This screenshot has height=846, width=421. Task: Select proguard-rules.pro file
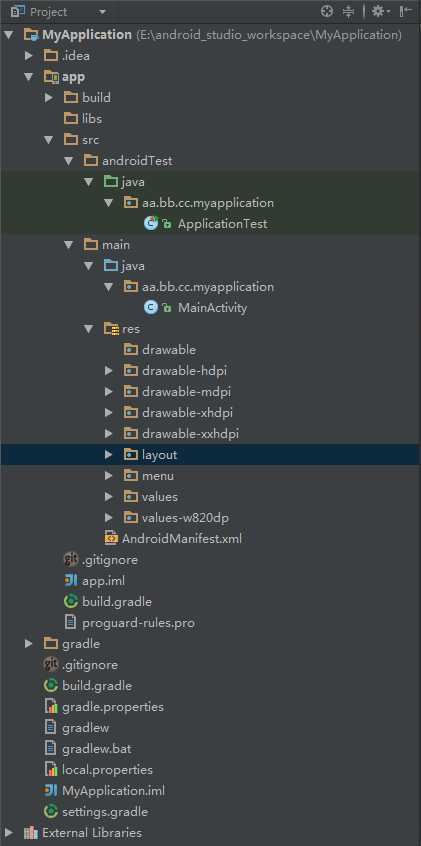click(138, 623)
